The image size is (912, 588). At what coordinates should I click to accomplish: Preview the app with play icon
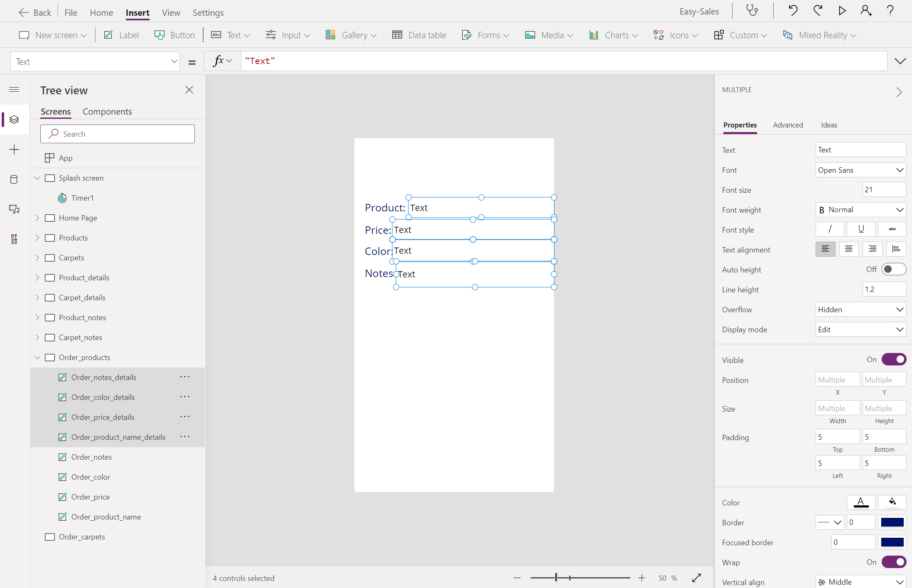[x=842, y=11]
